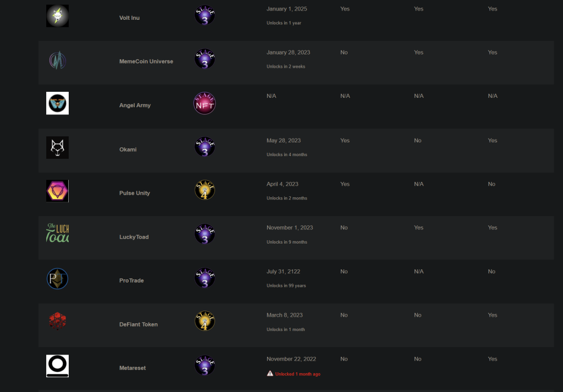563x392 pixels.
Task: Select the Angel Army butterfly logo
Action: coord(57,103)
